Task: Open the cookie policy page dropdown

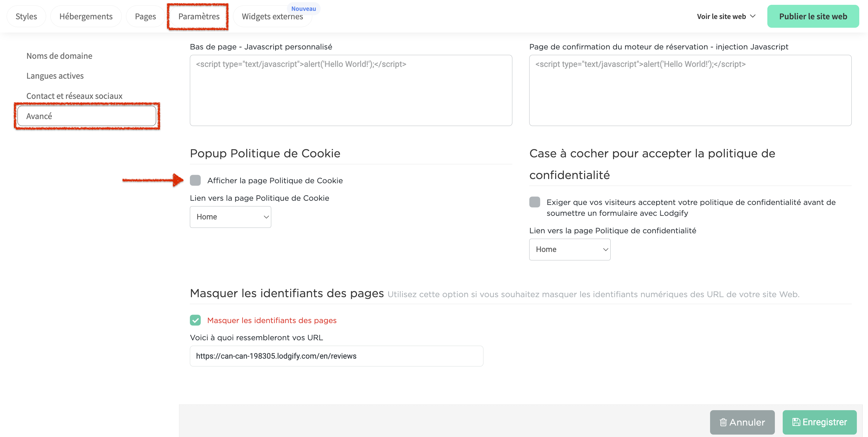Action: click(231, 217)
